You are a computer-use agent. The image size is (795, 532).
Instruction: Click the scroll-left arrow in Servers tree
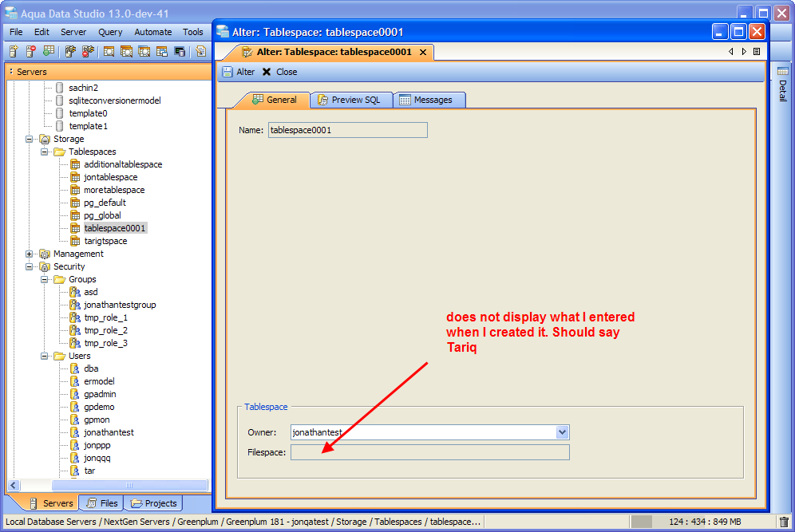(14, 485)
